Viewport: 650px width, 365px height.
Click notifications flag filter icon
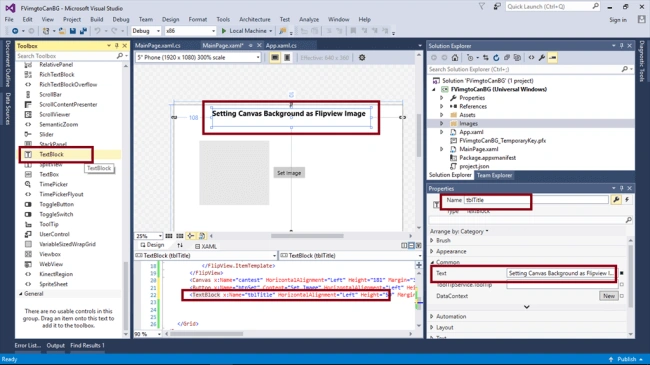[x=482, y=7]
